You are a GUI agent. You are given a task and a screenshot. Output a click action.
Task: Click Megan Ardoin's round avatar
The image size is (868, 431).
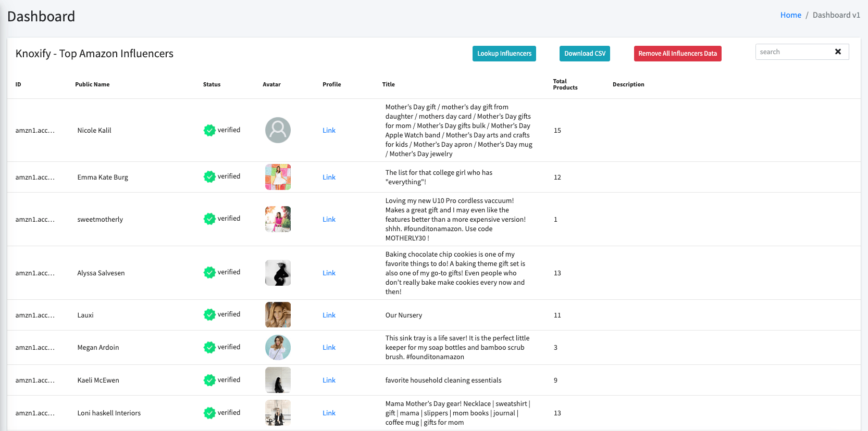(278, 347)
